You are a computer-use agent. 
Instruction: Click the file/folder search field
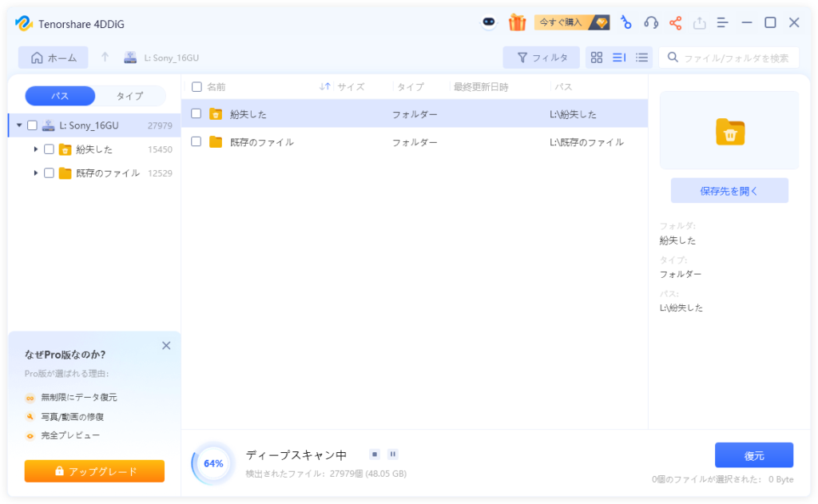pos(735,58)
